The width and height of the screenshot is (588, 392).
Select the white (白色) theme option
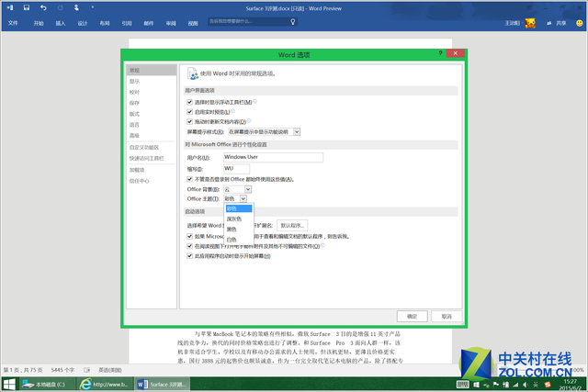(x=239, y=240)
